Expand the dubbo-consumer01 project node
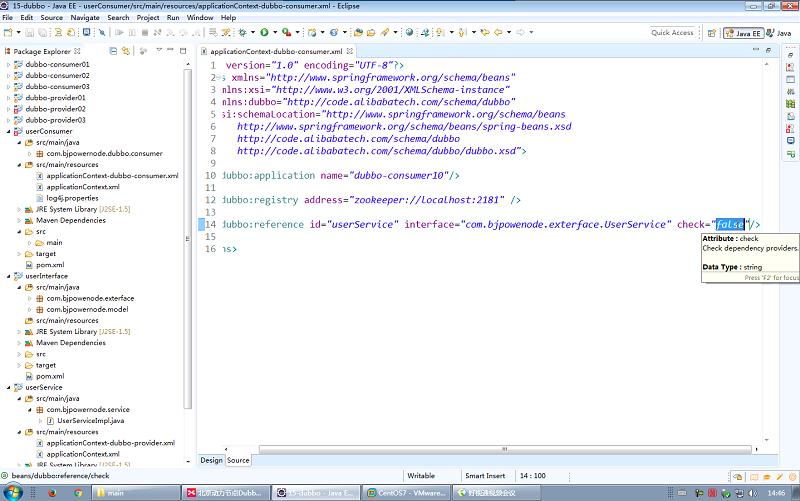 9,64
